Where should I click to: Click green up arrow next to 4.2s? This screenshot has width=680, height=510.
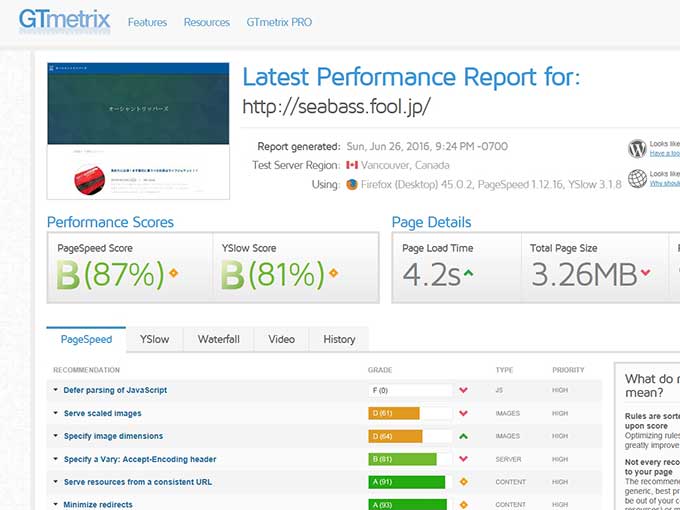468,273
